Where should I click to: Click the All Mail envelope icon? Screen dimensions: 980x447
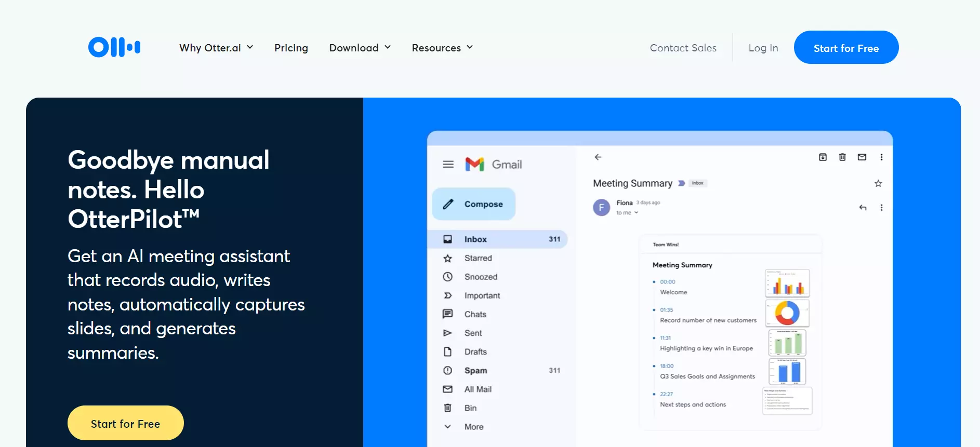[x=447, y=389]
